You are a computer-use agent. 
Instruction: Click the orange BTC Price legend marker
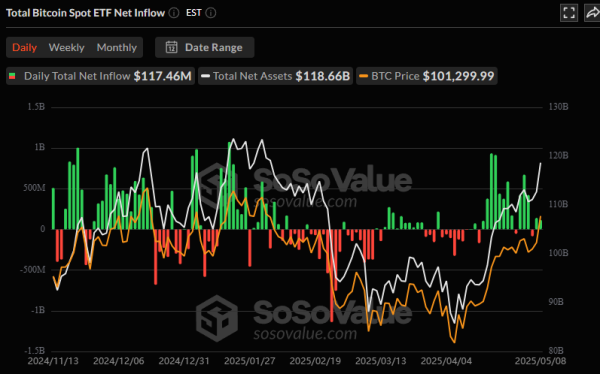click(x=364, y=76)
